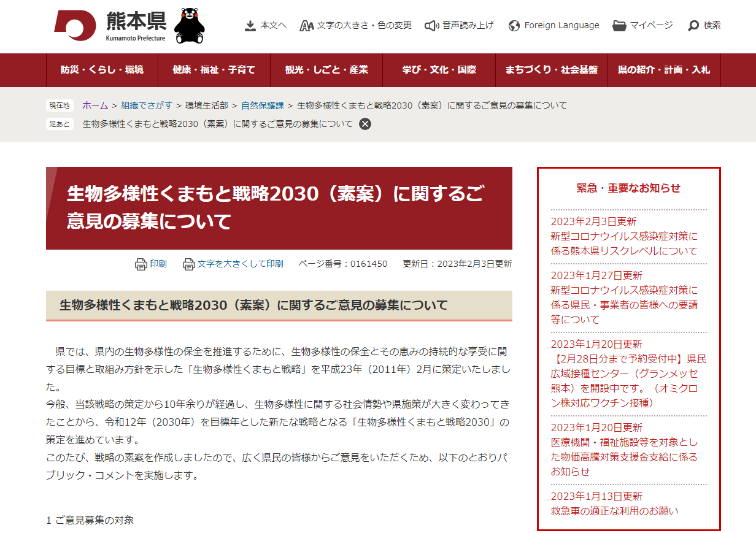Click the 文字を大きくして印刷 printer icon

point(189,264)
